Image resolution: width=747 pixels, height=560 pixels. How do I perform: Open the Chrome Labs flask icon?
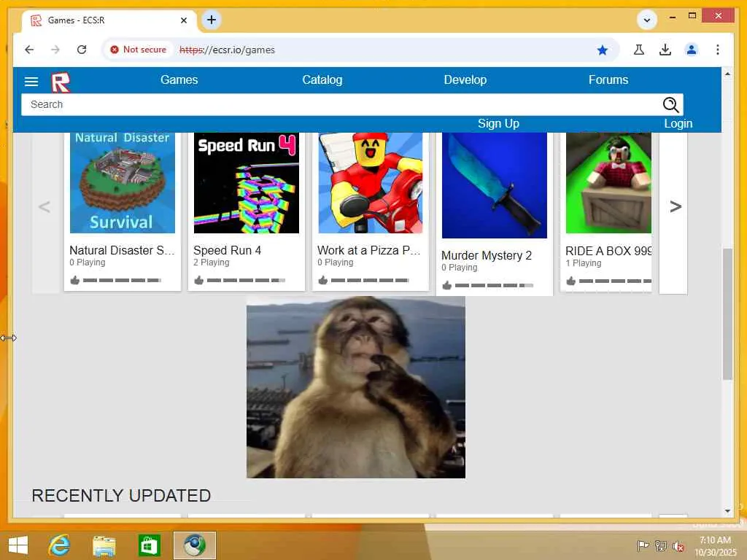[x=639, y=50]
